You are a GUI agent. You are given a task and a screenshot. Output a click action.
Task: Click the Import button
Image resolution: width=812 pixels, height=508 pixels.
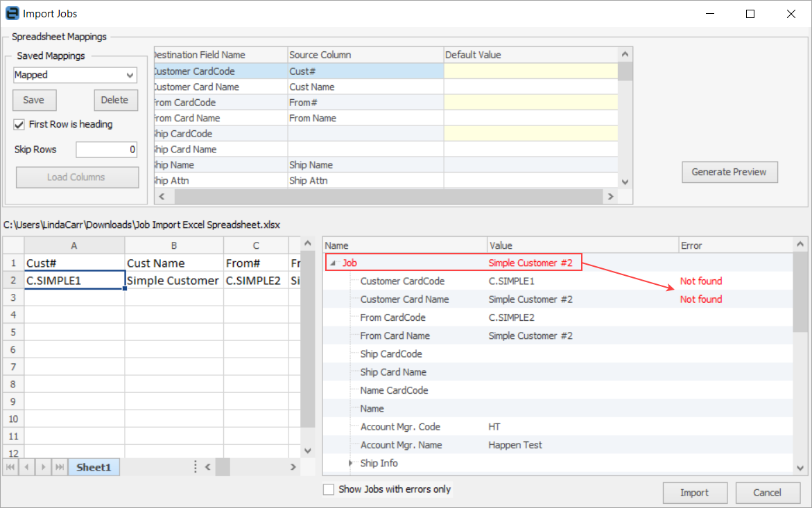click(694, 493)
